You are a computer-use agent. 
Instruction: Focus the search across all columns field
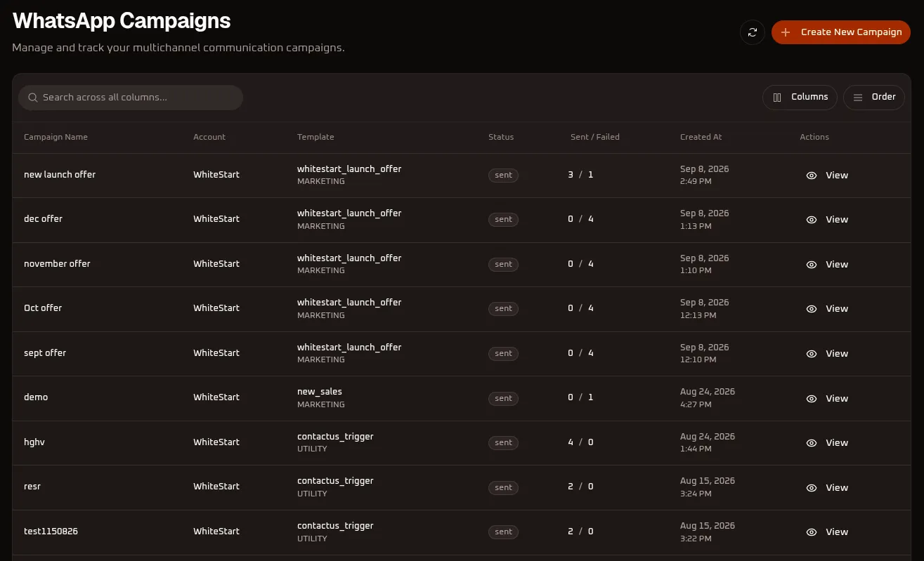(x=131, y=98)
